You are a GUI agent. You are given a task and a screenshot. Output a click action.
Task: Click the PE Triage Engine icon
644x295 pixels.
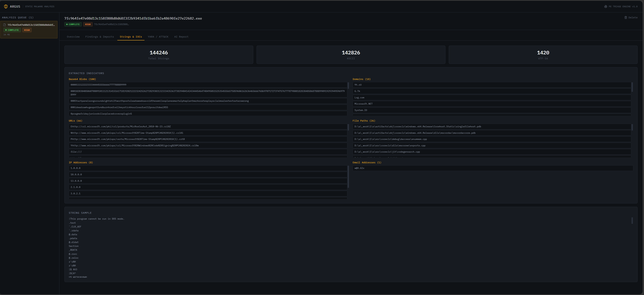tap(606, 7)
